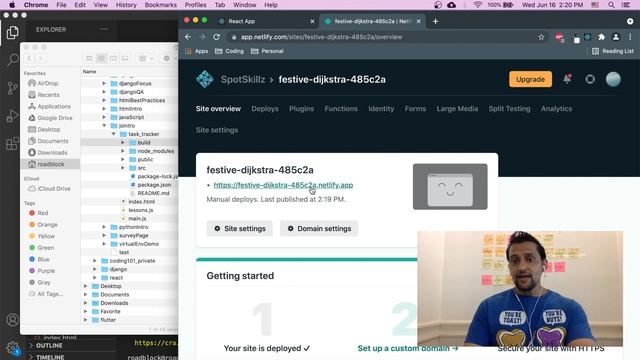Viewport: 640px width, 360px height.
Task: Open VS Code Explorer icon in activity bar
Action: [12, 32]
